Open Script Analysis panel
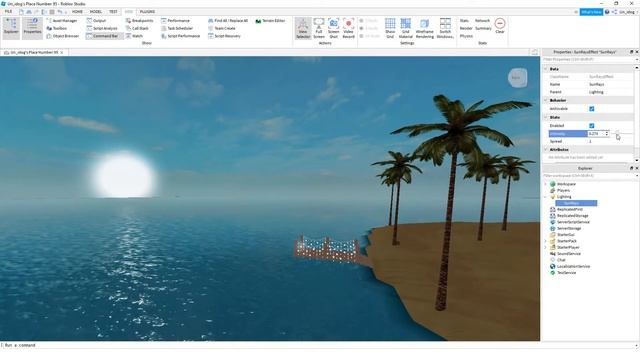This screenshot has width=640, height=360. click(102, 28)
